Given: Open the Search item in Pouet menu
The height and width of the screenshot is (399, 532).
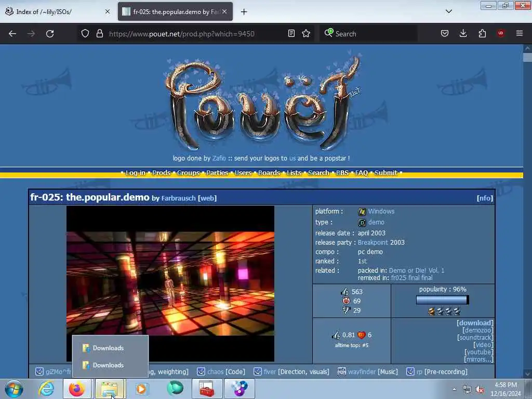Looking at the screenshot, I should [x=318, y=172].
